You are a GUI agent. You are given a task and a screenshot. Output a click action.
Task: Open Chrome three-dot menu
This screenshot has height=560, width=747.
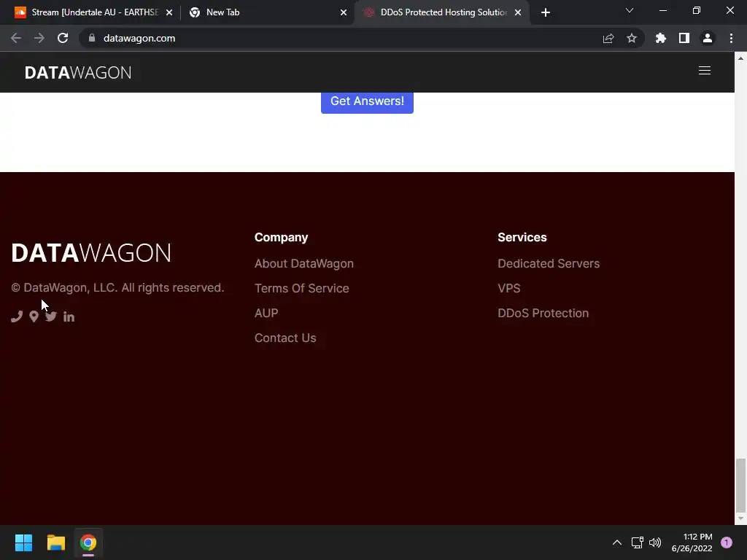[x=731, y=38]
